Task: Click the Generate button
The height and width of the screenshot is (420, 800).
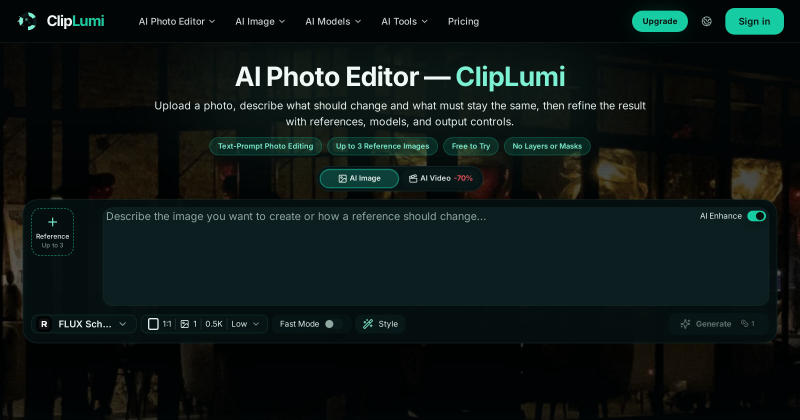Action: tap(718, 324)
